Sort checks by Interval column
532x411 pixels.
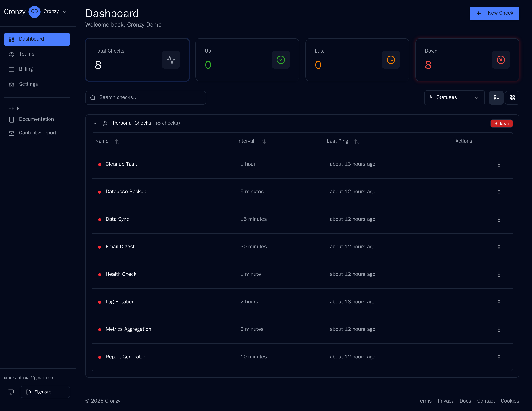click(x=263, y=141)
